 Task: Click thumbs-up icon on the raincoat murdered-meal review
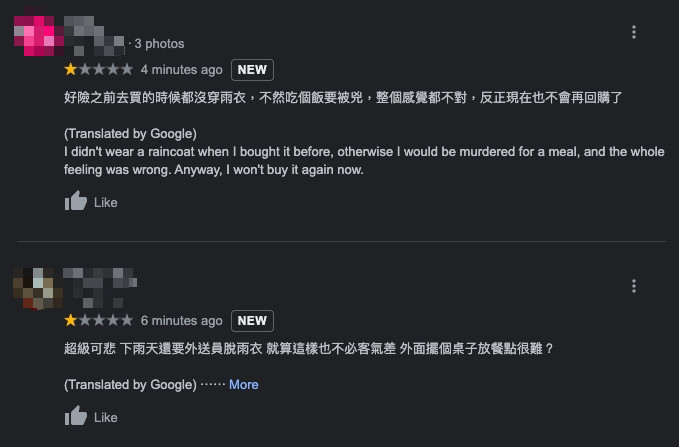[76, 202]
